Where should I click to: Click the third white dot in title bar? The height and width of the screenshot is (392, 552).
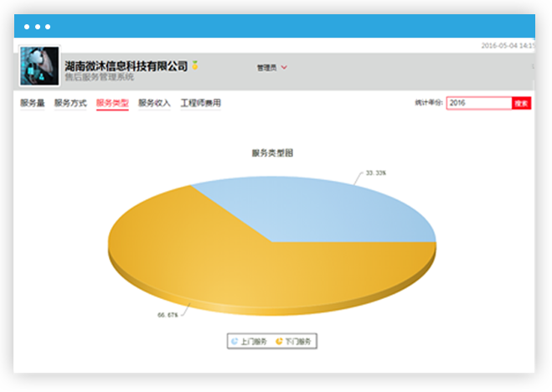click(48, 27)
